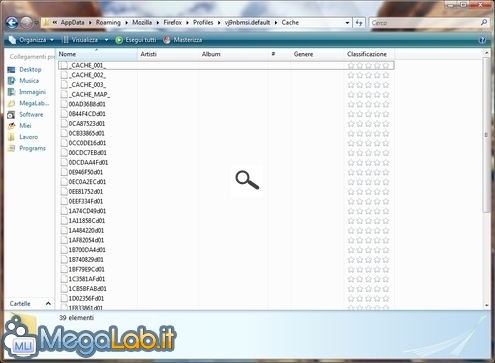Sort by the Genere column header
The height and width of the screenshot is (363, 495).
click(x=317, y=54)
